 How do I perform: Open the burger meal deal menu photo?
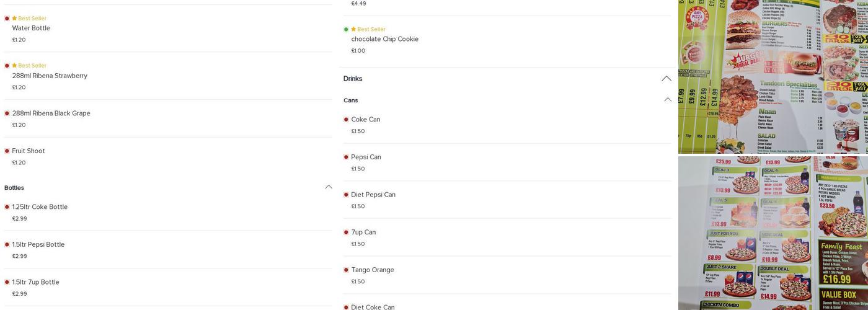[x=773, y=76]
